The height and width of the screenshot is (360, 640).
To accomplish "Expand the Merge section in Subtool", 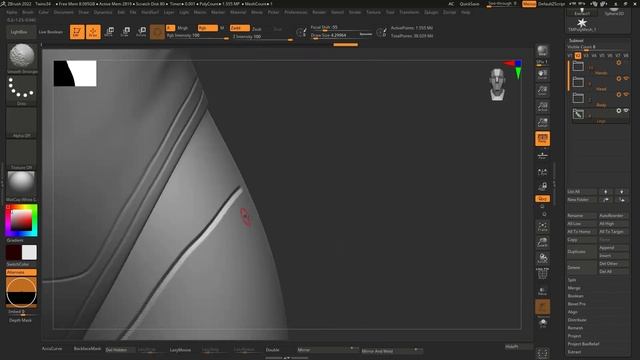I will pos(573,288).
